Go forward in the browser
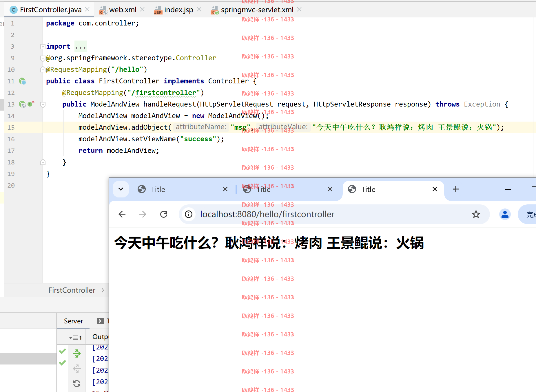536x392 pixels. tap(143, 214)
